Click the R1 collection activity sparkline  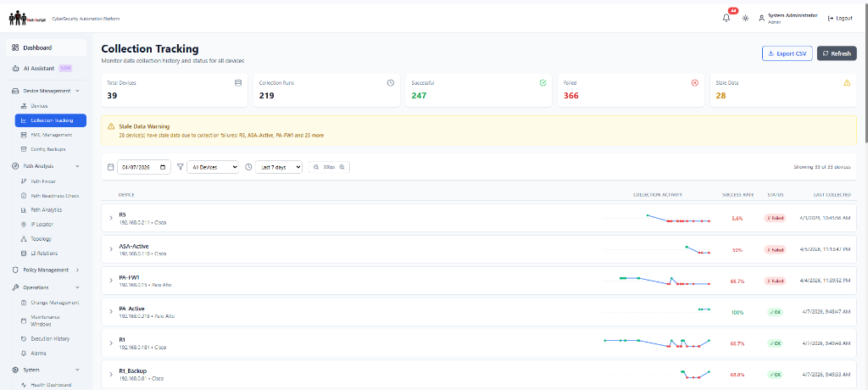click(x=657, y=343)
